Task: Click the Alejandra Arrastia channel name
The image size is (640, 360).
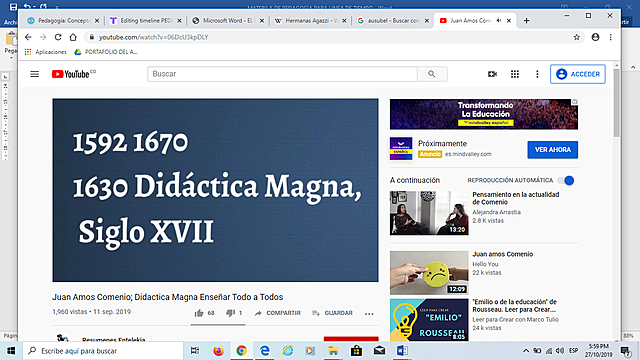Action: (x=496, y=212)
